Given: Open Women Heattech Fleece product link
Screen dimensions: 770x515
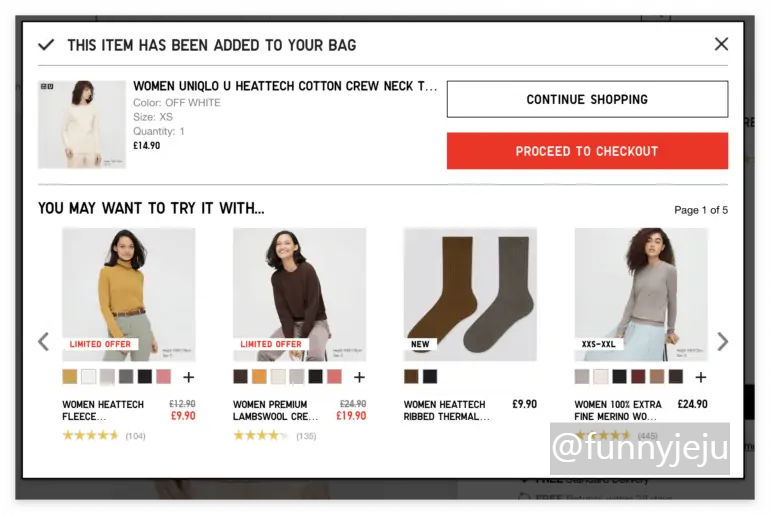Looking at the screenshot, I should (103, 410).
